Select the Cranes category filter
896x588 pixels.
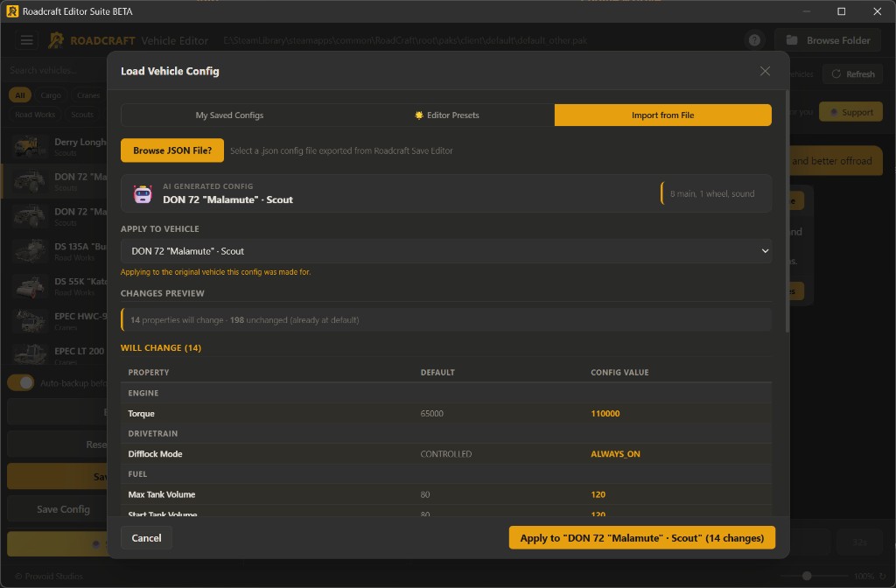coord(88,95)
